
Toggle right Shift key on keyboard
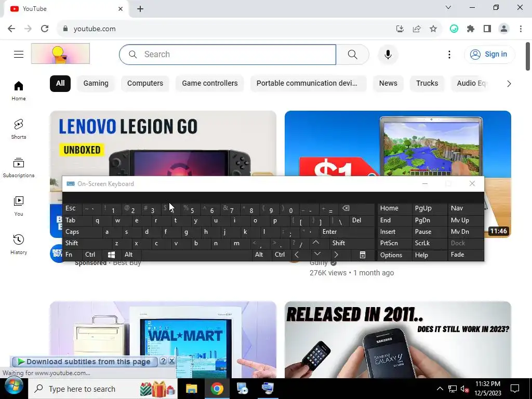pyautogui.click(x=353, y=243)
